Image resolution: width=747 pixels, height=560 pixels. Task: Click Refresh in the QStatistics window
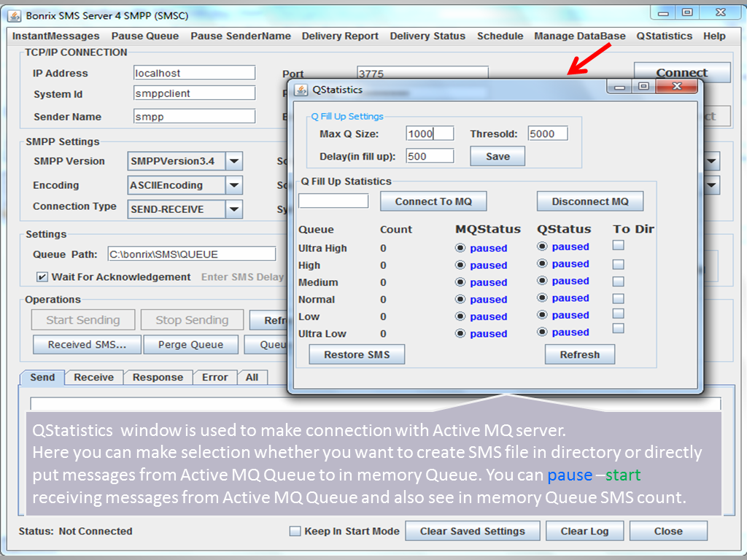click(x=580, y=355)
